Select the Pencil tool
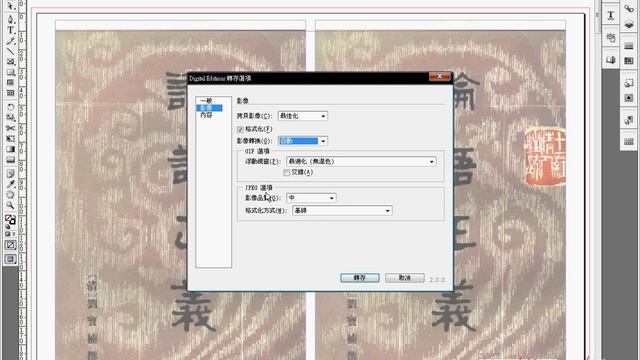The height and width of the screenshot is (360, 640). click(10, 41)
